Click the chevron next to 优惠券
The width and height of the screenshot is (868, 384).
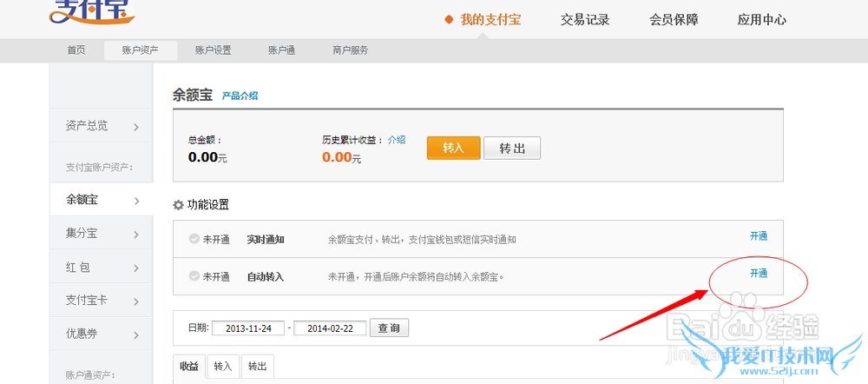pos(136,335)
